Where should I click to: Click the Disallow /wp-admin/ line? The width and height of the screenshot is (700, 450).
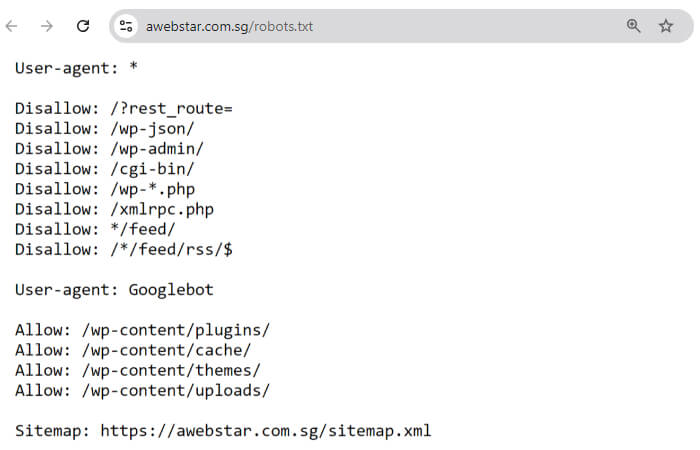point(109,149)
